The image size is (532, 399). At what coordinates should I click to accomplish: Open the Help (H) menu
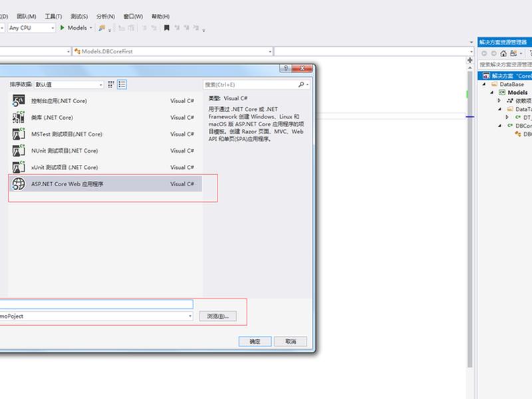coord(160,16)
